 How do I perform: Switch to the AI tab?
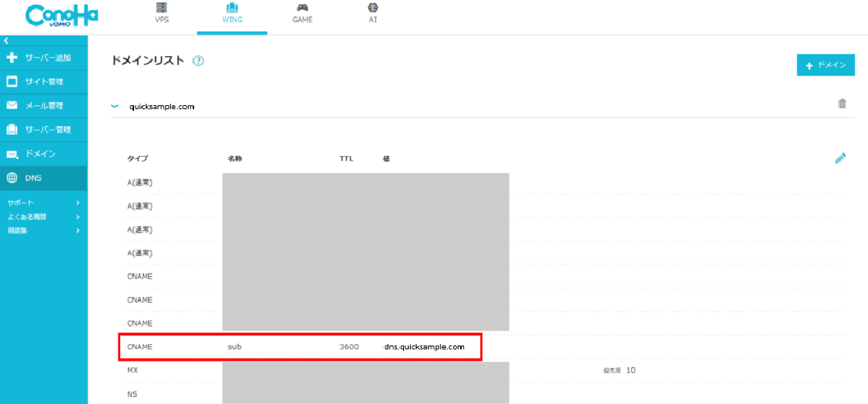click(373, 13)
